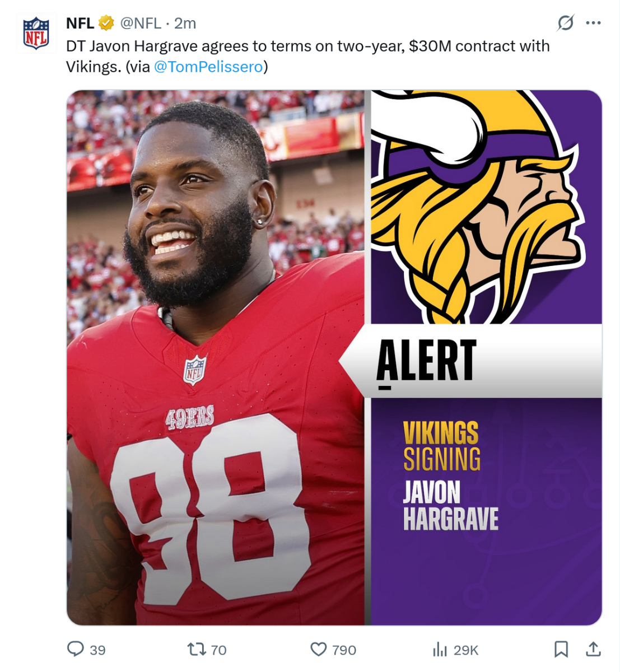Click the 790 likes count
620x672 pixels.
pyautogui.click(x=344, y=650)
